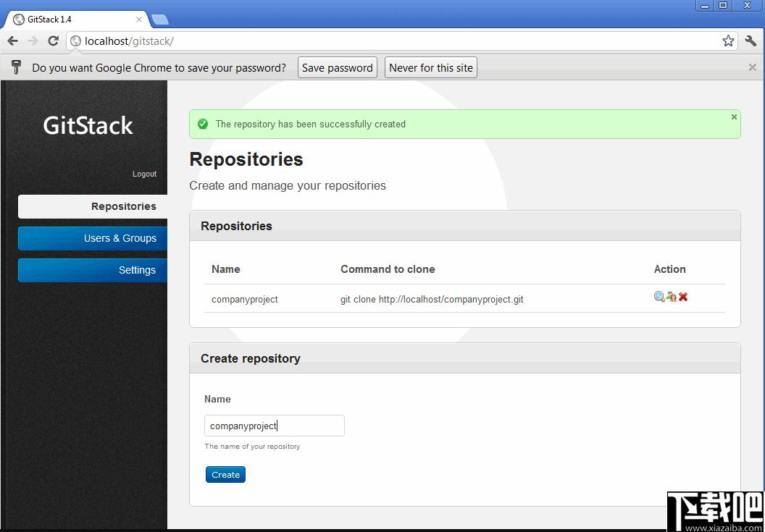This screenshot has width=765, height=532.
Task: Bookmark page with the star icon
Action: pos(728,41)
